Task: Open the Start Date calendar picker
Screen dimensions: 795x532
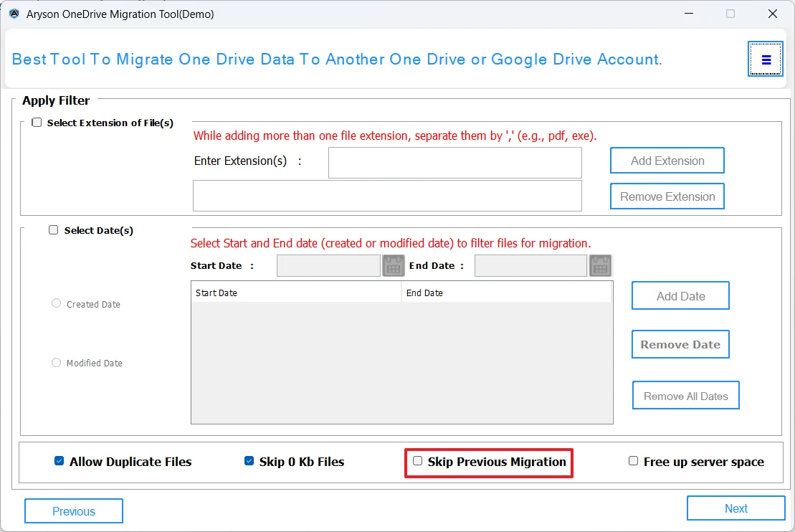Action: (394, 266)
